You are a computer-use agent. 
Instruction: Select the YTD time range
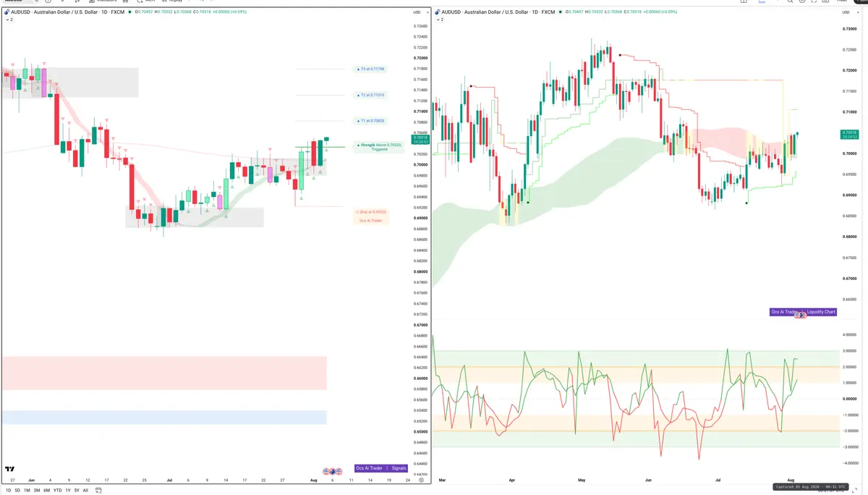57,490
